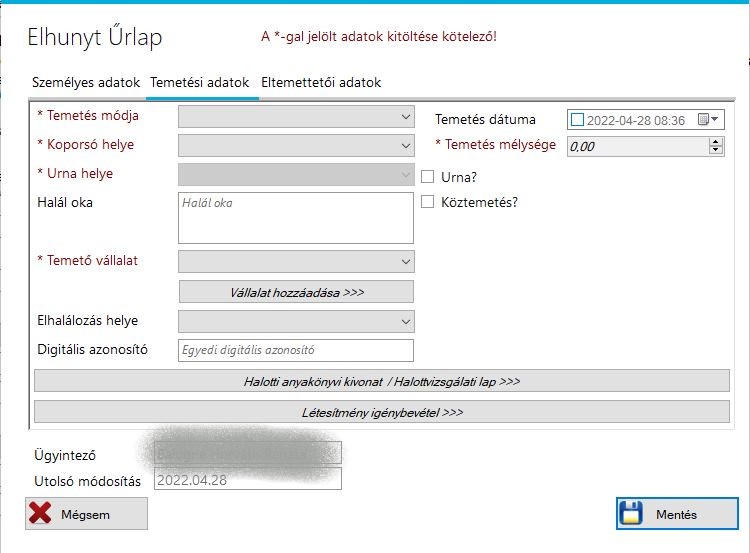Open the Temető vállalat dropdown
750x553 pixels.
coord(405,262)
